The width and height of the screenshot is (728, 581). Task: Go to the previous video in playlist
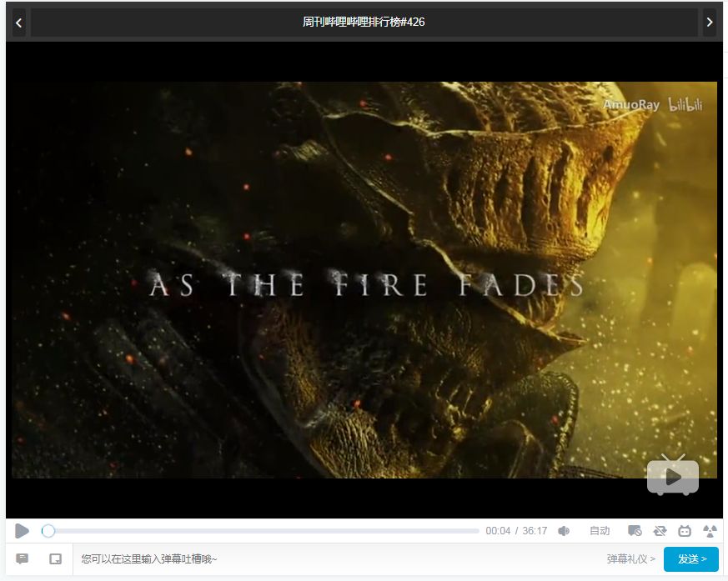tap(18, 23)
